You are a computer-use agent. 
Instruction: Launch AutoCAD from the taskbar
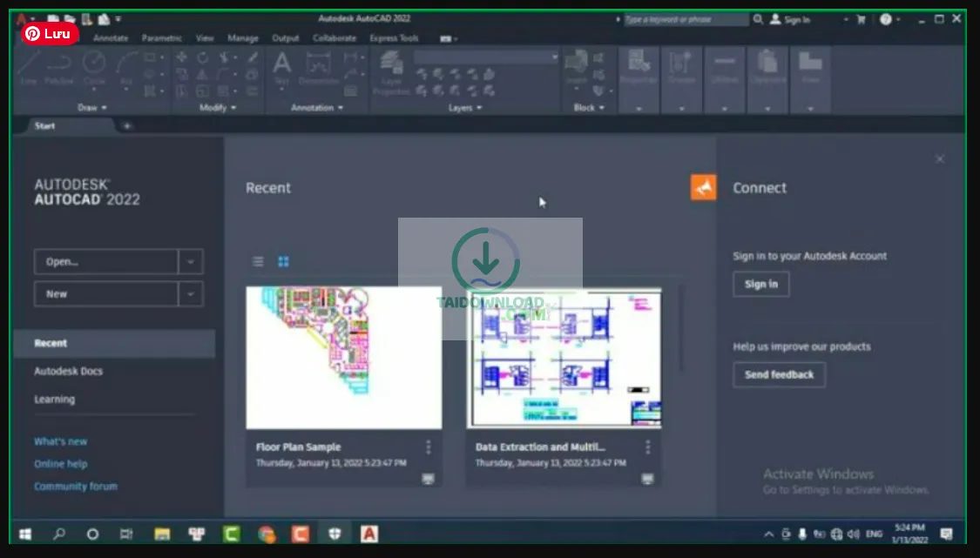click(x=370, y=533)
